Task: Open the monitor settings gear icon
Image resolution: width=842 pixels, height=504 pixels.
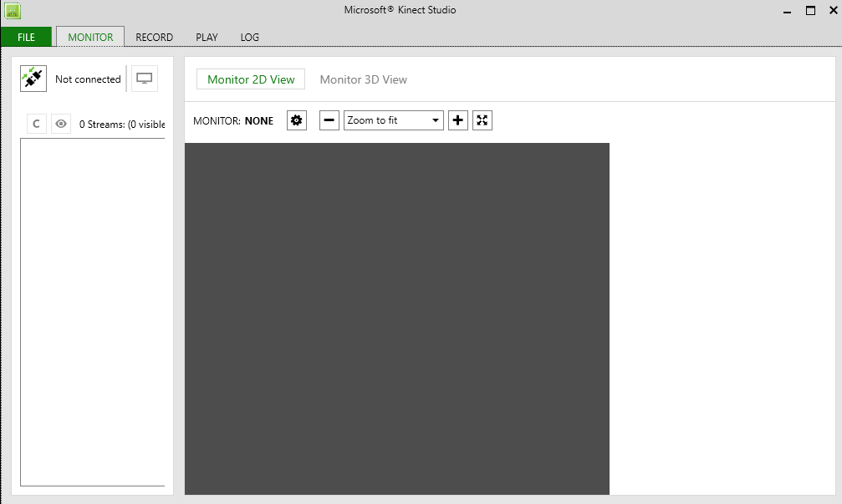Action: click(296, 120)
